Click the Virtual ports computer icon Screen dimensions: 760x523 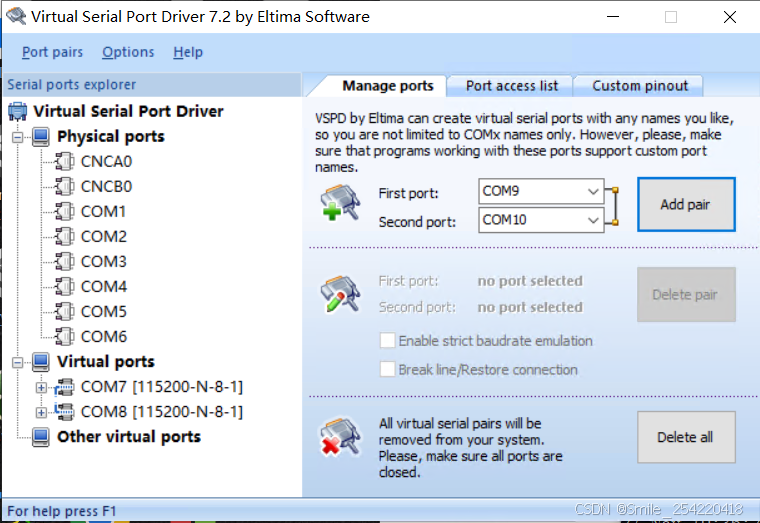41,362
